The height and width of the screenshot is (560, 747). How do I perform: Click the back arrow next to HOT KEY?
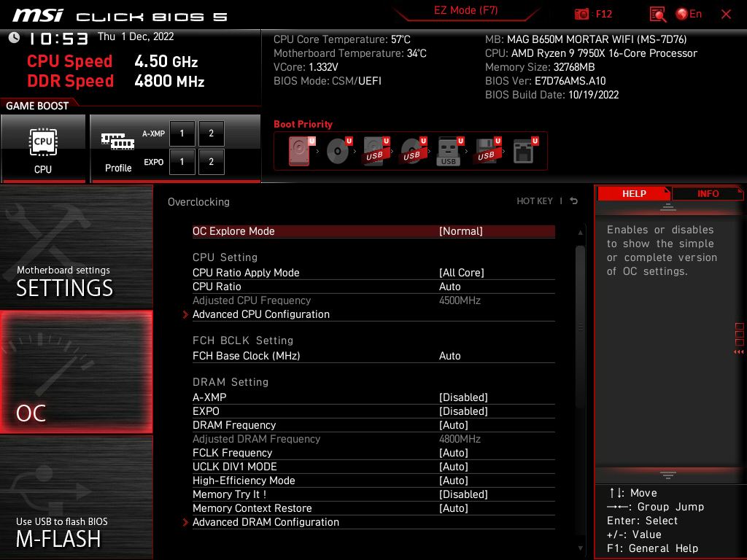tap(574, 201)
